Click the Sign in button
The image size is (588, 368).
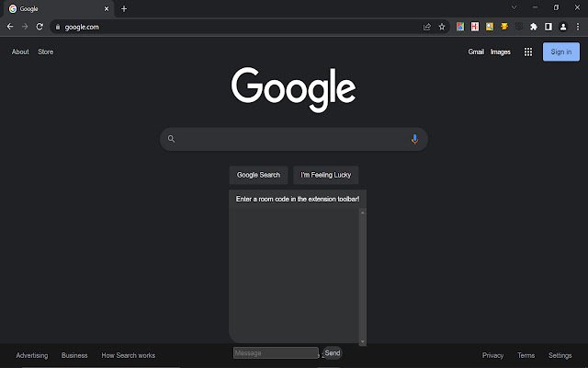click(561, 52)
